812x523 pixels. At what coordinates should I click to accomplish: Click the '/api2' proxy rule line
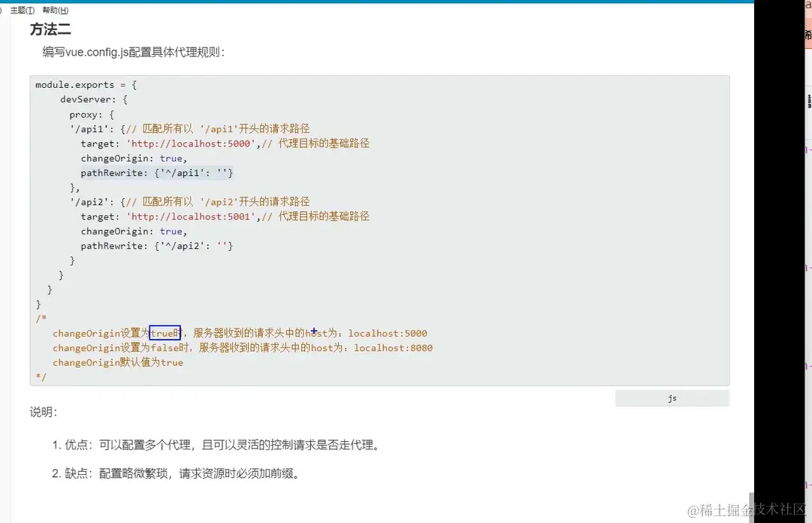coord(94,201)
